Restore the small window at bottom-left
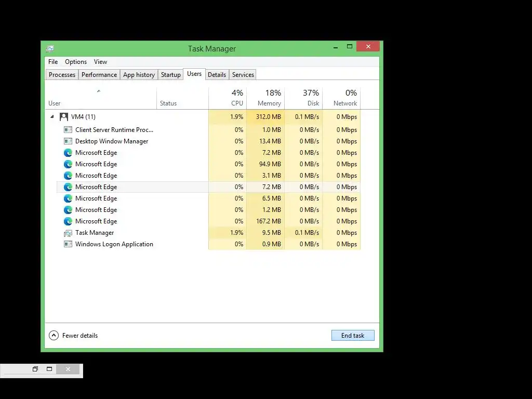Screen dimensions: 532x399 [35, 369]
